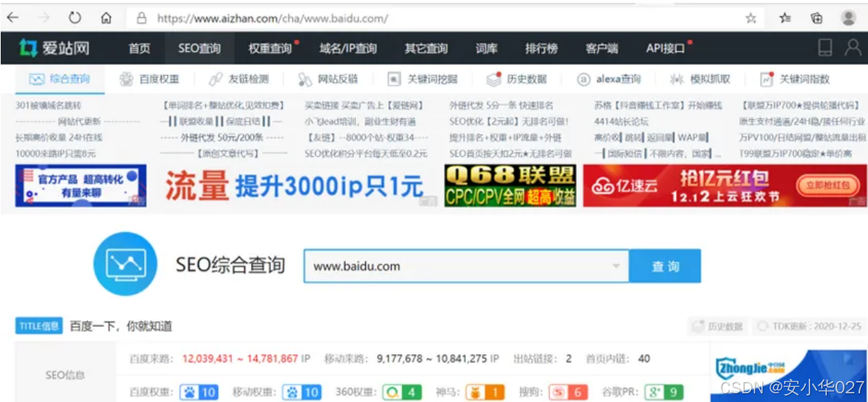Image resolution: width=868 pixels, height=402 pixels.
Task: Click the 关键词挖掘 icon
Action: coord(394,79)
